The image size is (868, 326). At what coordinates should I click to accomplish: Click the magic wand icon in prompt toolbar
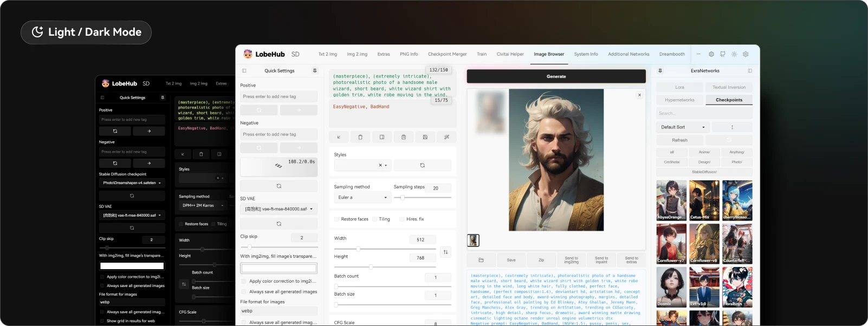[x=446, y=137]
